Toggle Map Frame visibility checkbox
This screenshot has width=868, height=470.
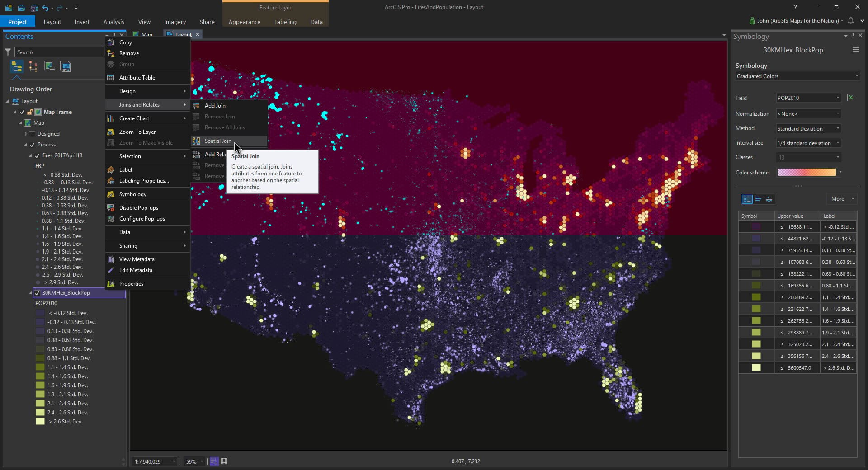pos(22,112)
